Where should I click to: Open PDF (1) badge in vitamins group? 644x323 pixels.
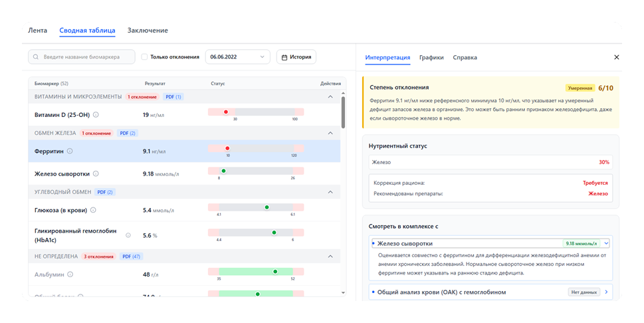coord(173,97)
